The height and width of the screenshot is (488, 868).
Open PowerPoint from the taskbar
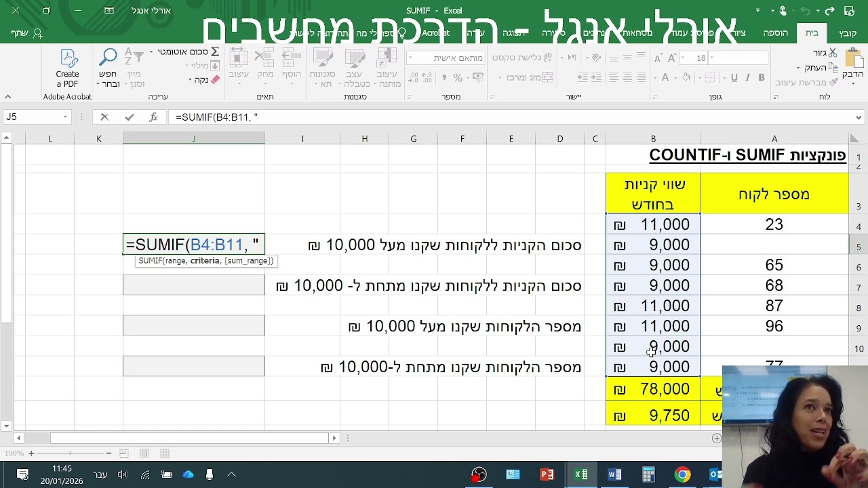pos(547,474)
